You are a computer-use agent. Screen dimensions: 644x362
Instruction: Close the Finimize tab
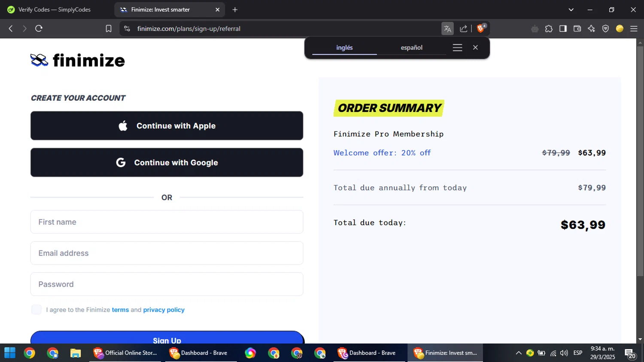218,9
